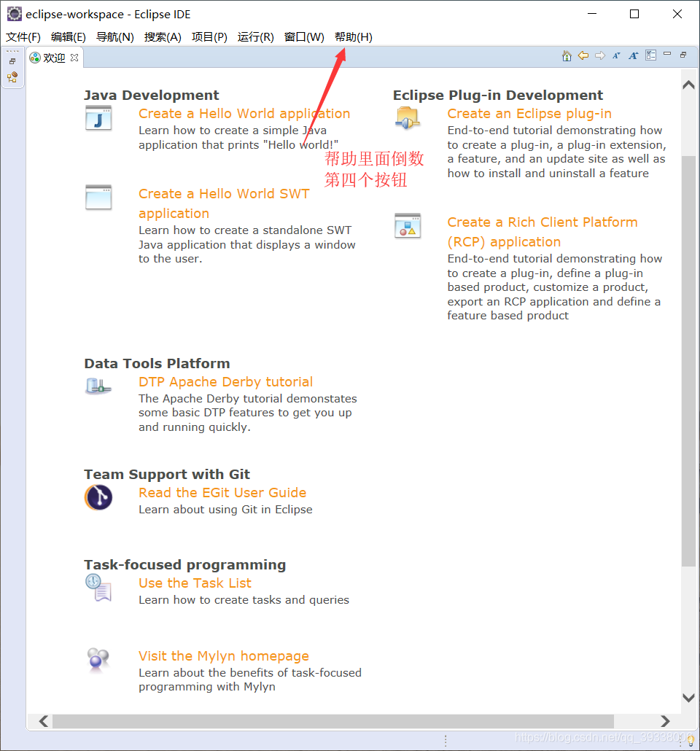Image resolution: width=700 pixels, height=751 pixels.
Task: Click the Eclipse logo in title bar
Action: (15, 14)
